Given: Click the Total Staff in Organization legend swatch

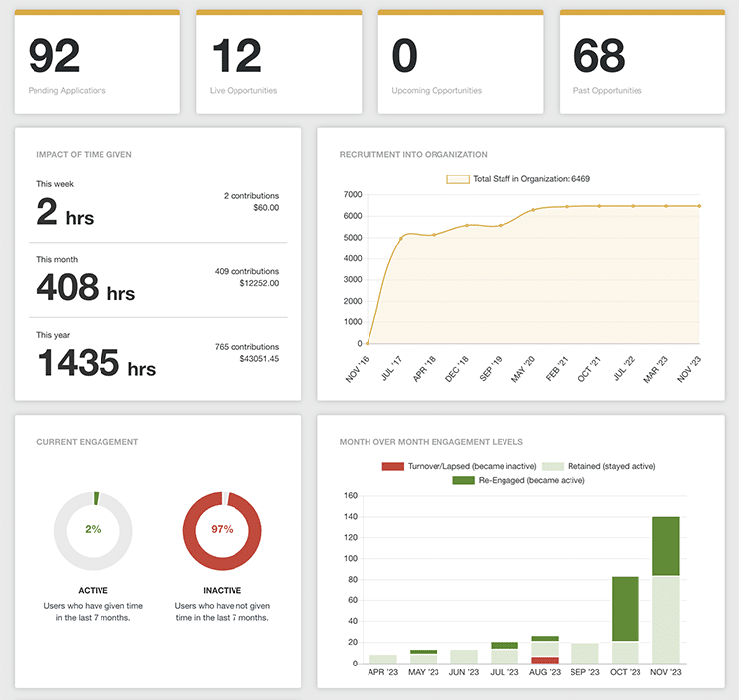Looking at the screenshot, I should coord(458,179).
